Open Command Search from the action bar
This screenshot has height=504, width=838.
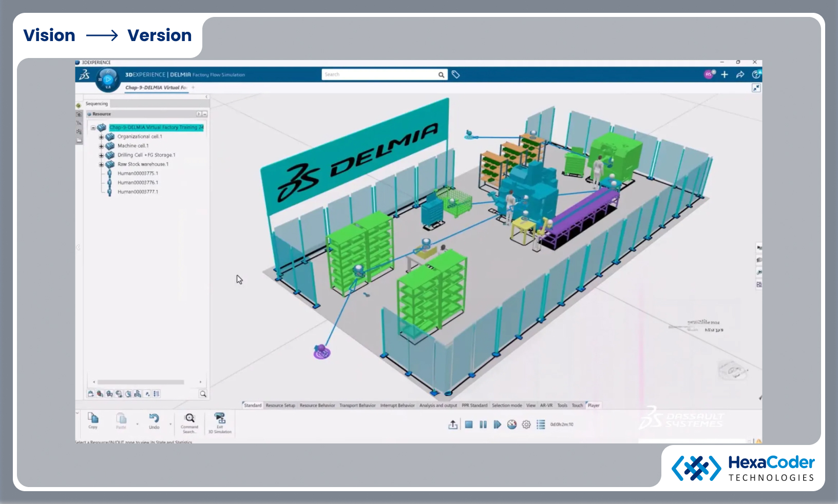coord(190,419)
